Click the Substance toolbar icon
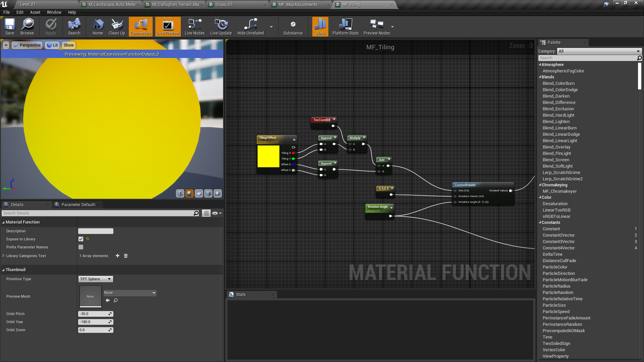The image size is (644, 362). coord(292,26)
